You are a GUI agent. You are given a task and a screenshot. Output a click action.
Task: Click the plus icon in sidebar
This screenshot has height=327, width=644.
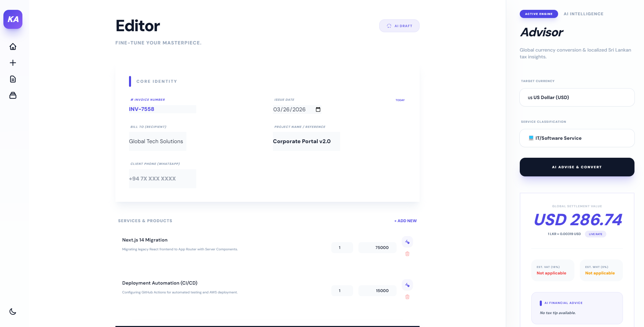[x=13, y=63]
